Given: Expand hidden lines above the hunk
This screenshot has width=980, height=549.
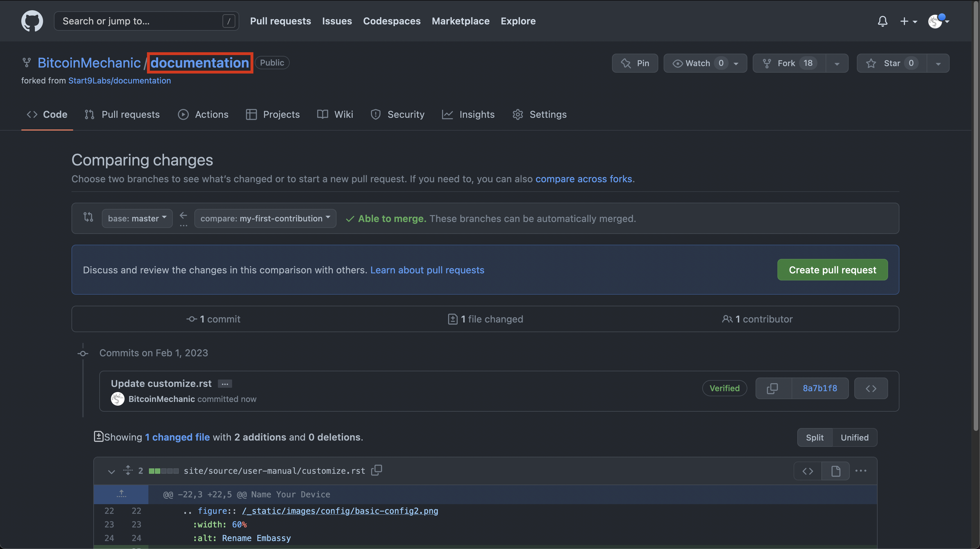Looking at the screenshot, I should point(121,494).
